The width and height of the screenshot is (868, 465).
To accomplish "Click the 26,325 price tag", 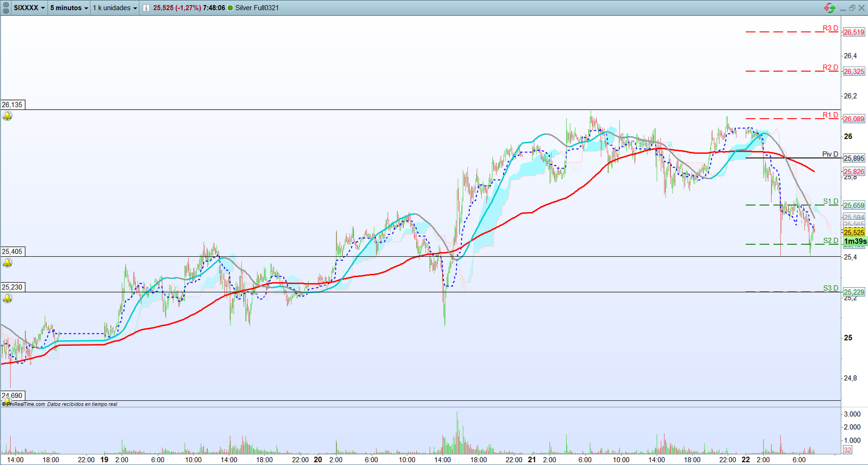I will pyautogui.click(x=854, y=72).
